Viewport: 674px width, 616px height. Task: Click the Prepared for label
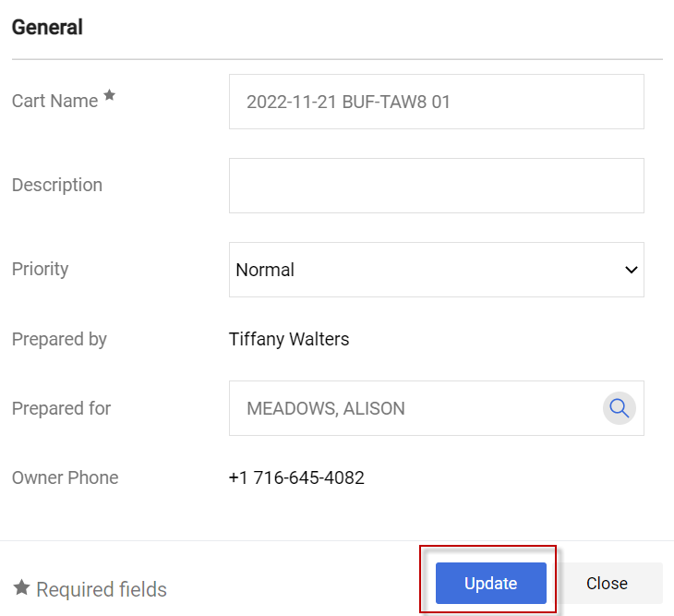[x=61, y=408]
